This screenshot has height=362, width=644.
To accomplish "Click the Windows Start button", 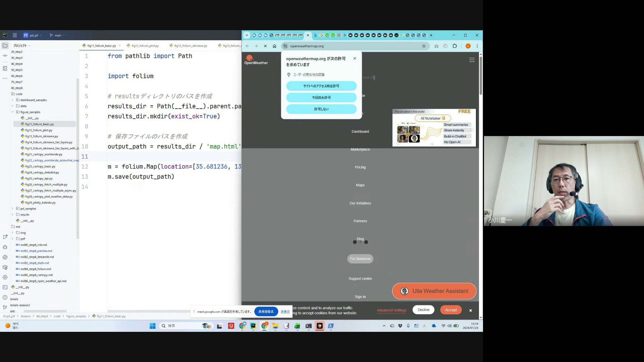I will [152, 326].
